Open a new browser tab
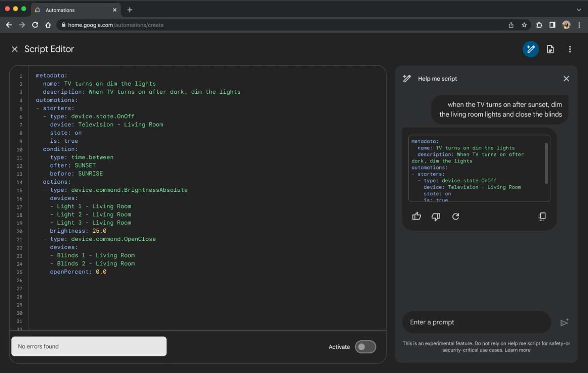Screen dimensions: 588x373 130,10
